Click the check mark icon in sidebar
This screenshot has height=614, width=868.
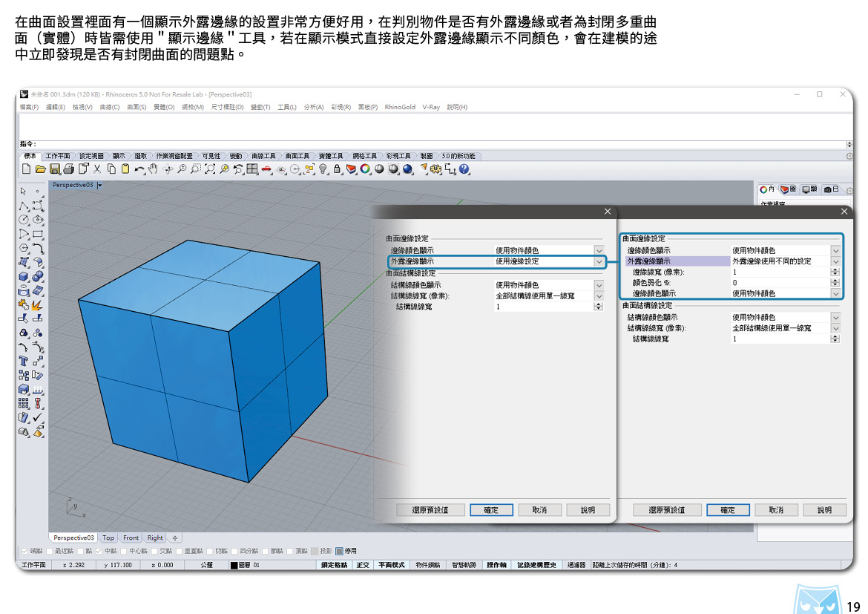click(38, 417)
